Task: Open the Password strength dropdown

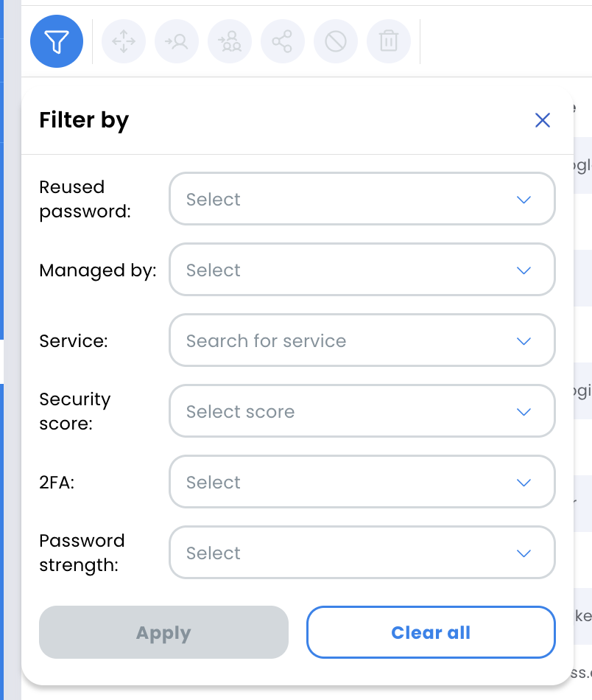Action: [x=362, y=553]
